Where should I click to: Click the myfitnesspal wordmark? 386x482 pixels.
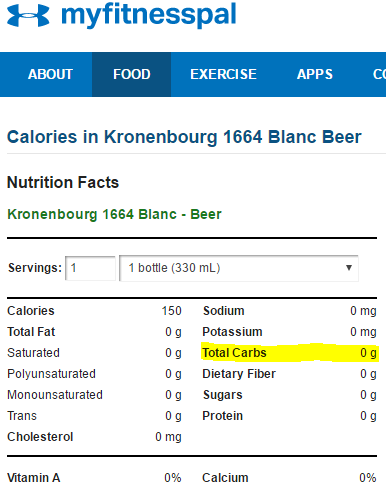tap(149, 15)
